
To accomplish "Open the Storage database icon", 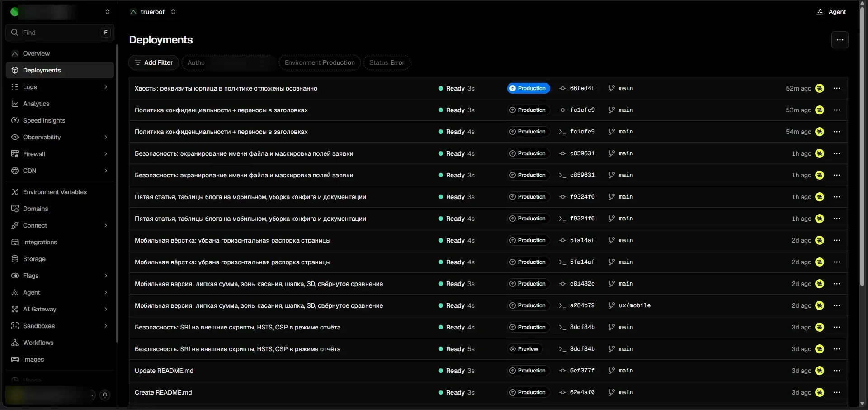I will (x=15, y=259).
